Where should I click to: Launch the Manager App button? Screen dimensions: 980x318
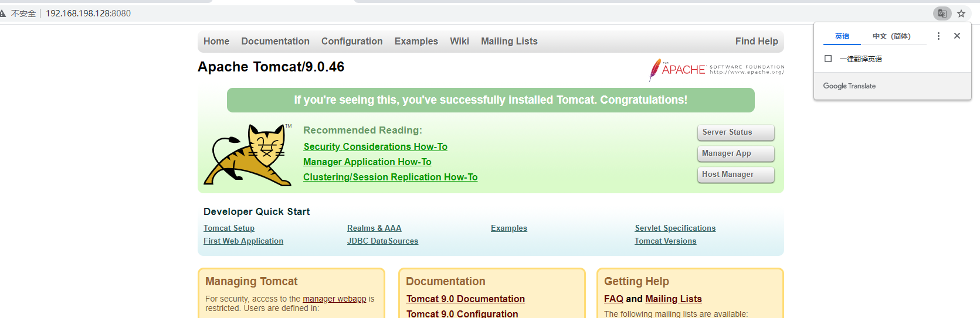click(735, 153)
